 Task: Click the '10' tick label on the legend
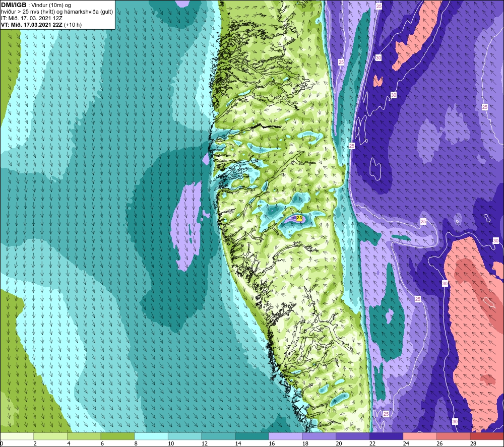pos(171,443)
